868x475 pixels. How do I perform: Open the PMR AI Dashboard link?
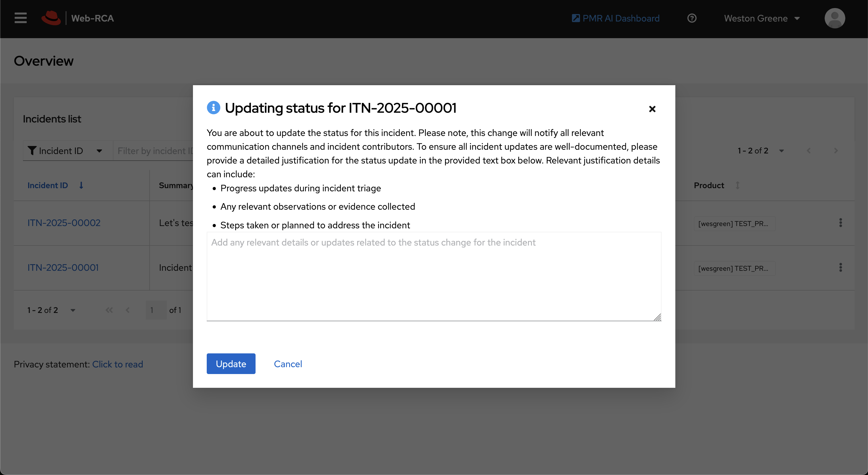click(x=616, y=18)
